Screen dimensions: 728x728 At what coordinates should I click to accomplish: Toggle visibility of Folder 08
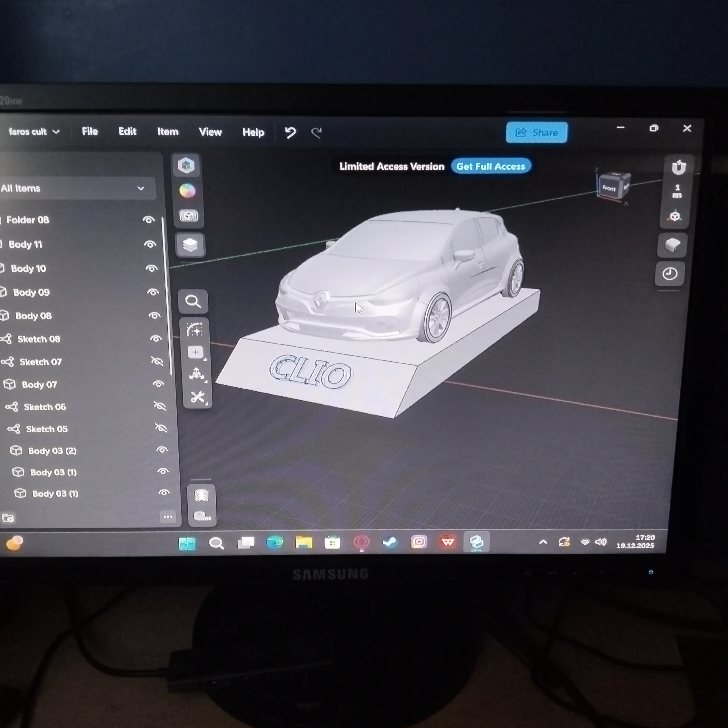click(x=148, y=220)
